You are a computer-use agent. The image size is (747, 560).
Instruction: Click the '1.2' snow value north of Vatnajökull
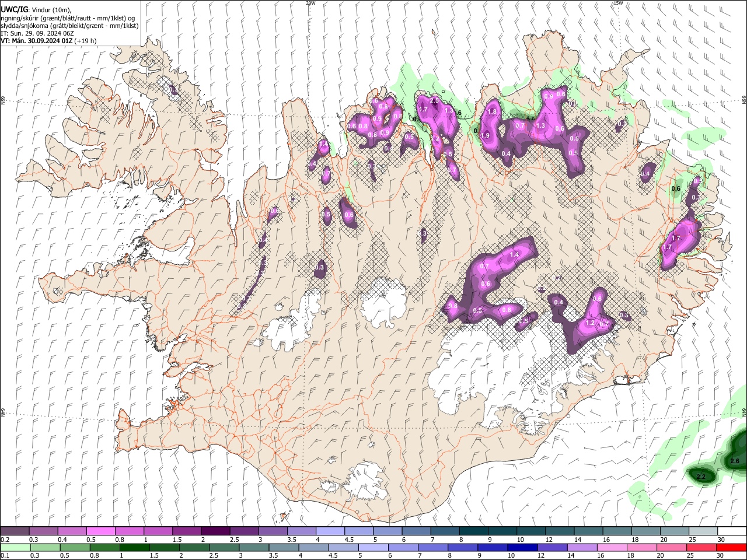tap(589, 323)
